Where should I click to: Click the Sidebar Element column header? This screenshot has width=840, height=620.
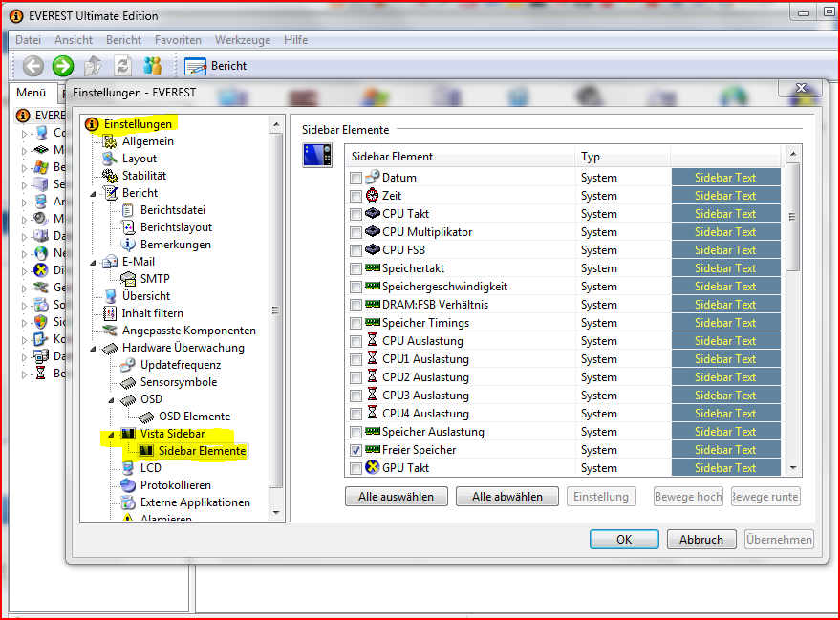point(462,157)
